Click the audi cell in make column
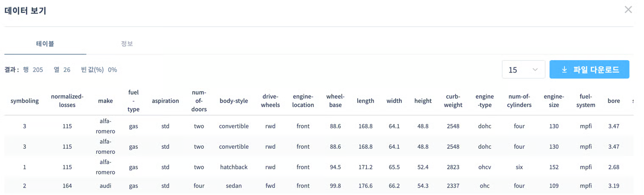This screenshot has height=195, width=644. coord(105,186)
